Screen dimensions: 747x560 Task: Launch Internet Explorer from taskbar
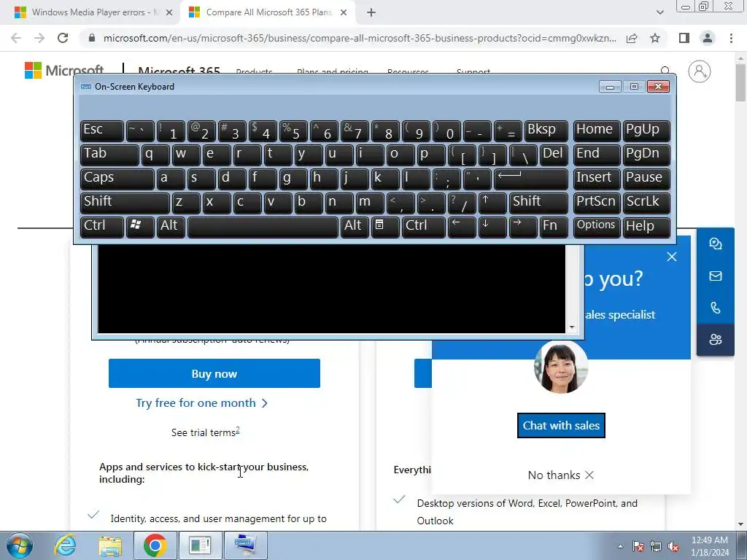click(65, 545)
